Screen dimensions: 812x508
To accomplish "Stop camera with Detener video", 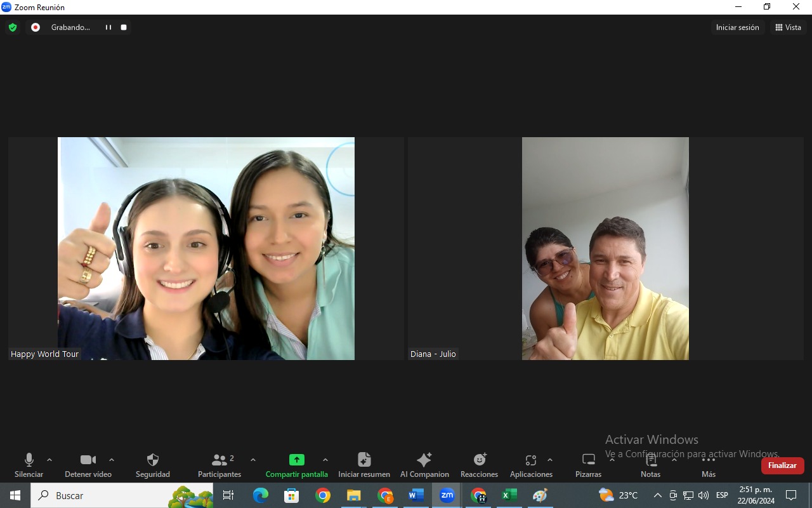I will tap(88, 465).
